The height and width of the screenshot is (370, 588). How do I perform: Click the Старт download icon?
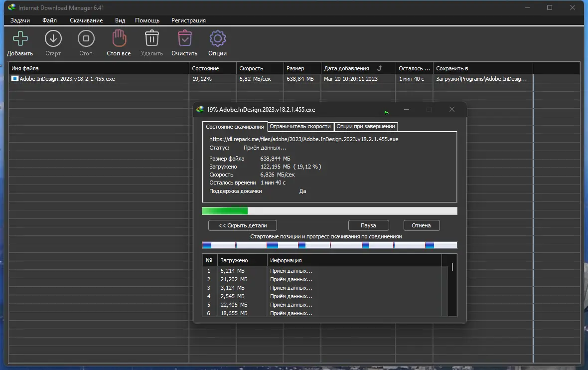point(53,38)
